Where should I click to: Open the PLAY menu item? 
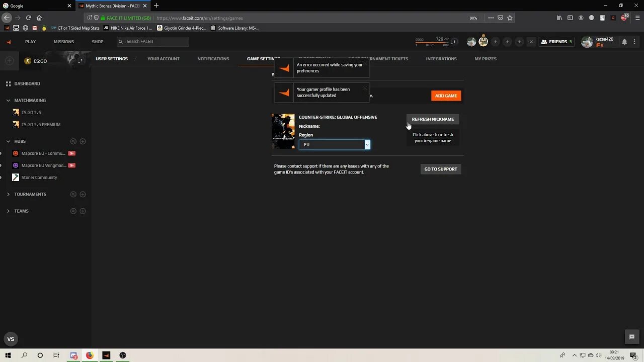pyautogui.click(x=31, y=42)
